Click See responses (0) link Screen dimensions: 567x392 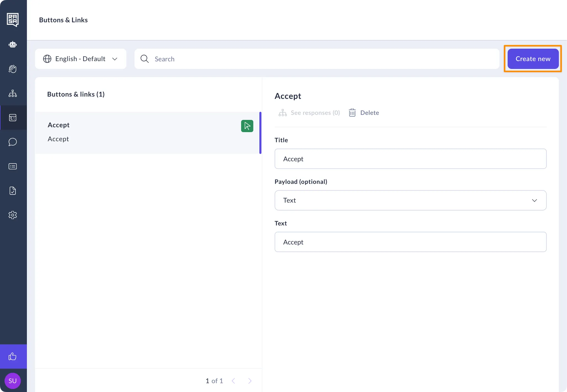310,113
